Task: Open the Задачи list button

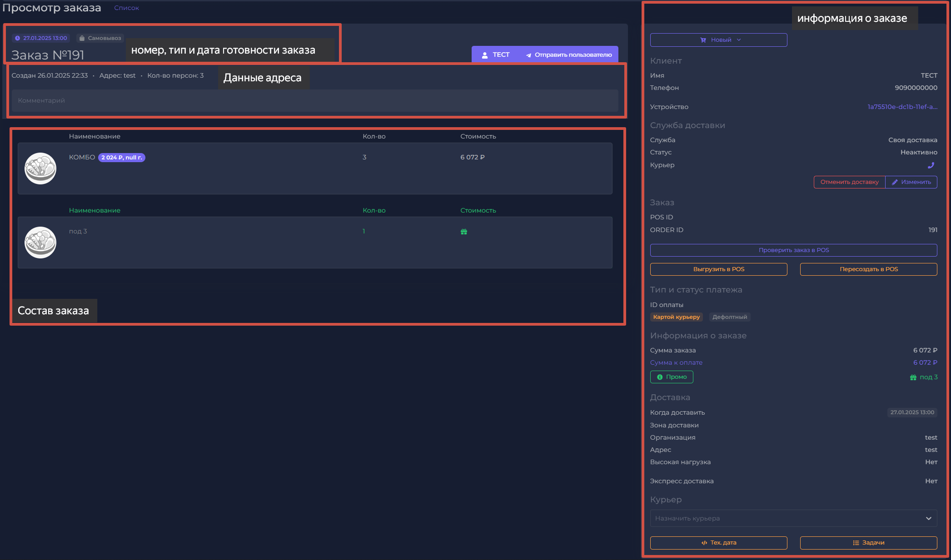Action: point(868,543)
